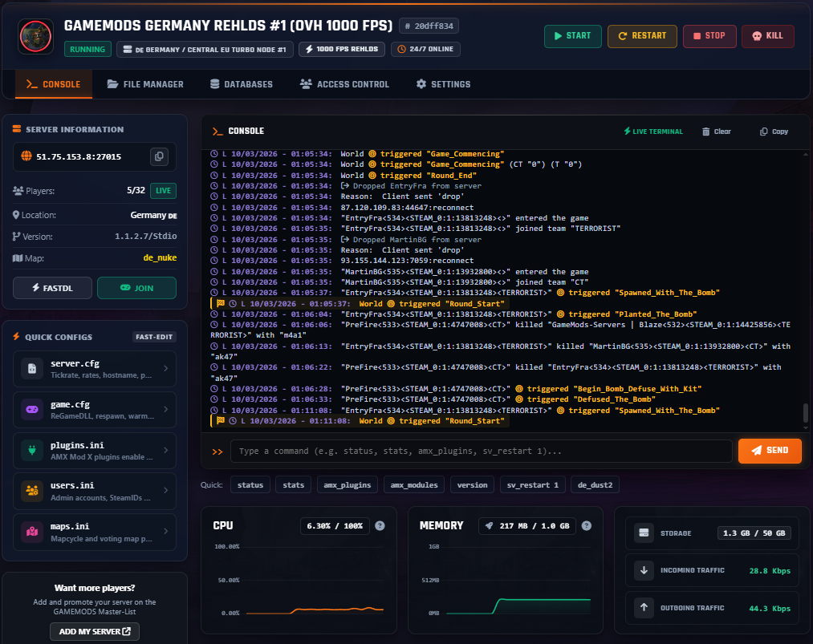Click the LIVE TERMINAL indicator
Screen dimensions: 813x644
(652, 132)
